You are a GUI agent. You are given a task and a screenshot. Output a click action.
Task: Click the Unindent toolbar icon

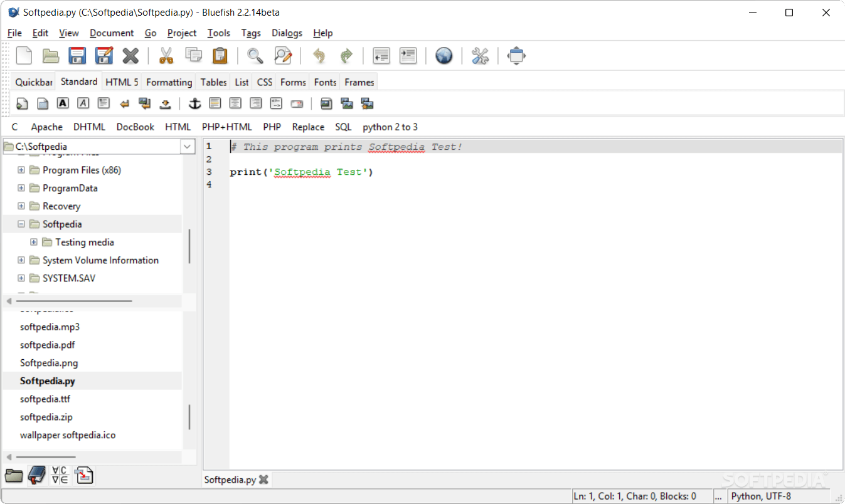point(381,56)
